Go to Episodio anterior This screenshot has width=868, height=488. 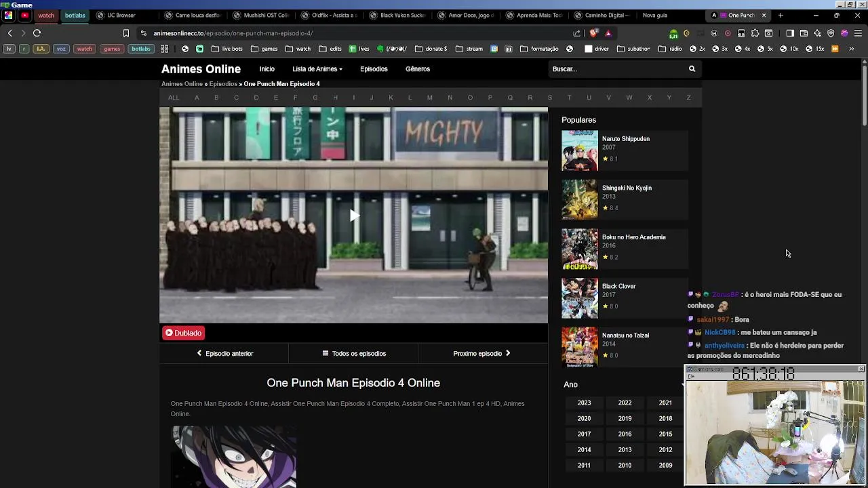tap(224, 353)
